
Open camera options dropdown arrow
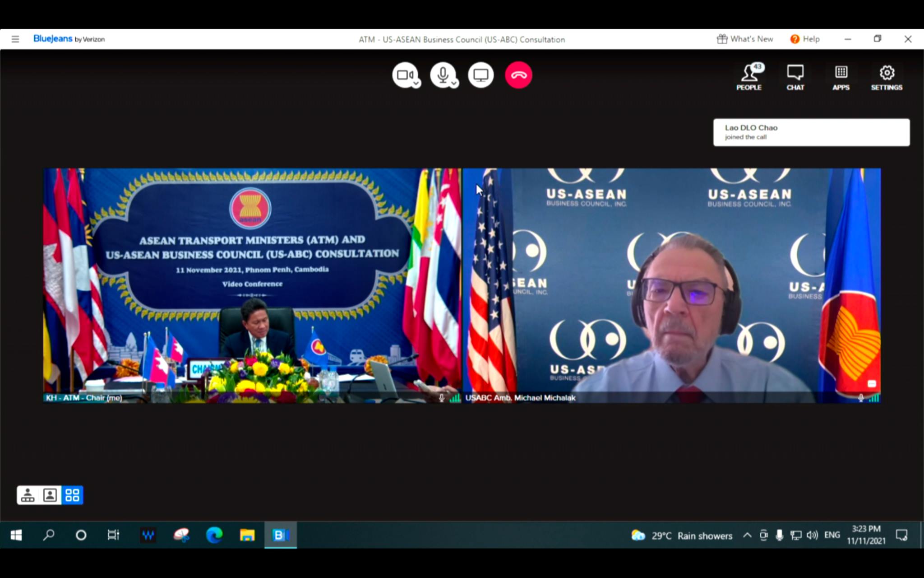click(x=416, y=84)
